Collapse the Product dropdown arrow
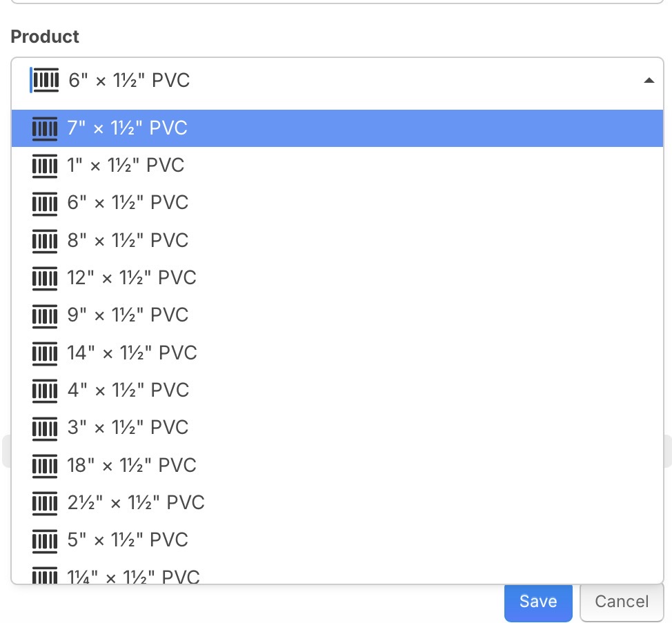Viewport: 672px width, 623px height. pyautogui.click(x=648, y=81)
